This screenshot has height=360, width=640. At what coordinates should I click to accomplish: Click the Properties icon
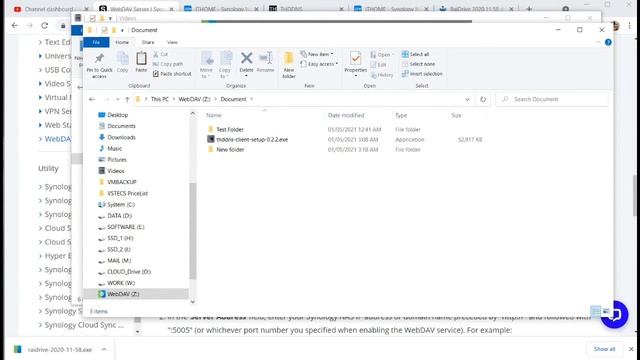point(356,59)
